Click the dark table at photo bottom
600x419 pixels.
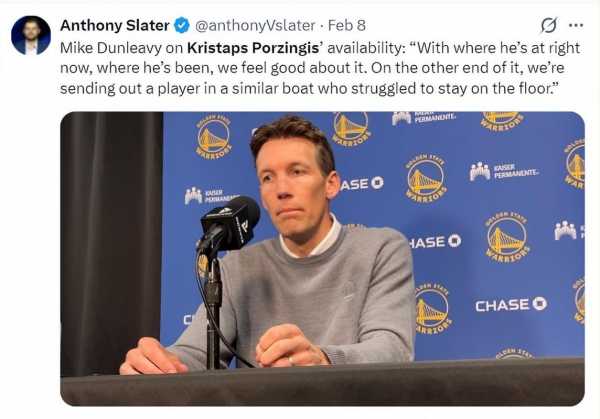tap(320, 385)
